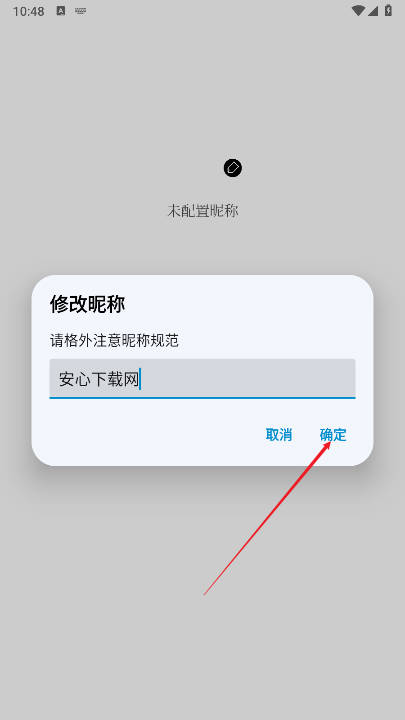Tap the 请格外注意昵称规范 hint text

point(114,341)
